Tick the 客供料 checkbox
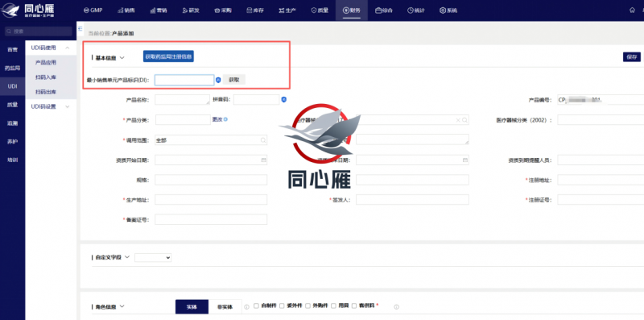Screen dimensions: 644x320 pyautogui.click(x=354, y=306)
